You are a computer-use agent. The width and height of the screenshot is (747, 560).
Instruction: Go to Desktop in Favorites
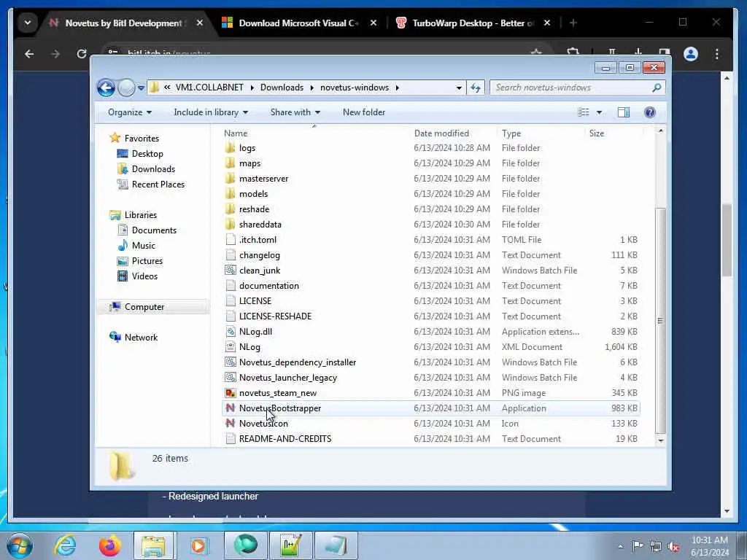coord(147,154)
